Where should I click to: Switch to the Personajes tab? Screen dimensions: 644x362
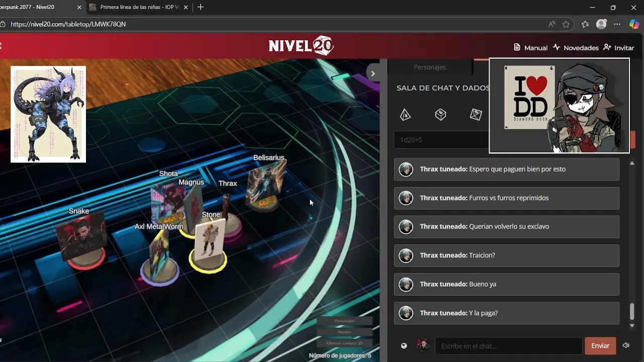pyautogui.click(x=430, y=67)
